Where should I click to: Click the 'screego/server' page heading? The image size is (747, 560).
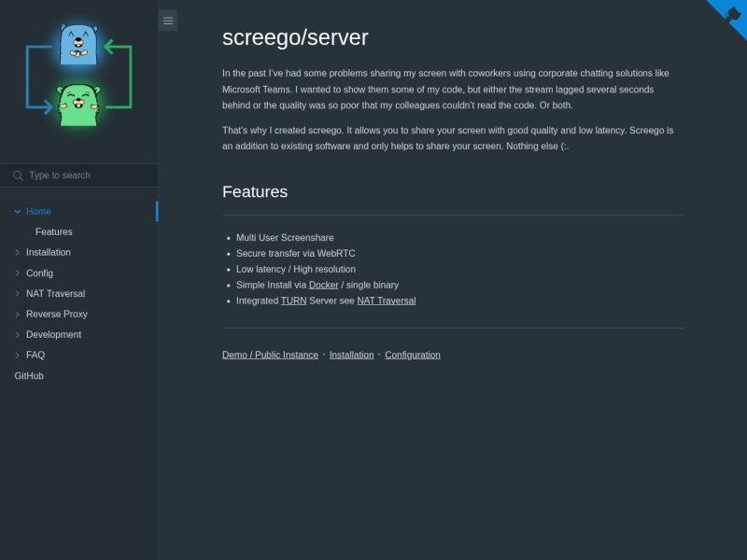[x=295, y=37]
